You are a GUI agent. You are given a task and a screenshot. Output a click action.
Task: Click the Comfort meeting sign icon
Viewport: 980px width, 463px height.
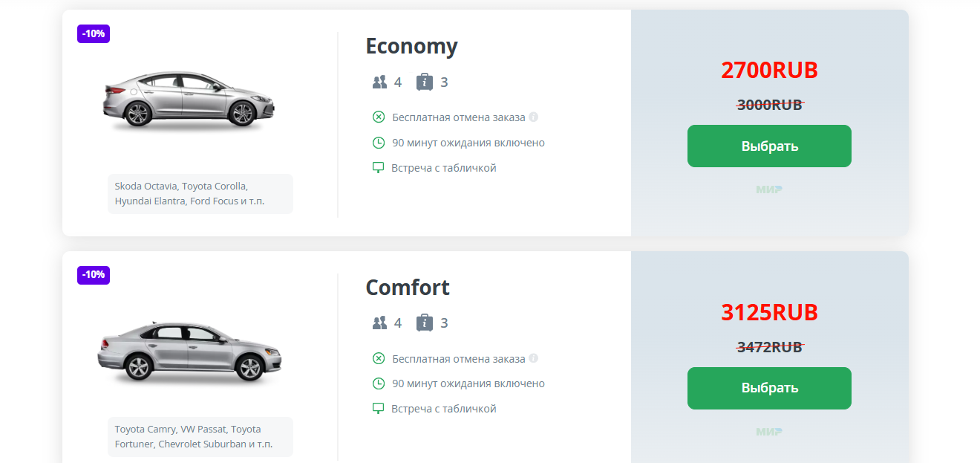(379, 409)
